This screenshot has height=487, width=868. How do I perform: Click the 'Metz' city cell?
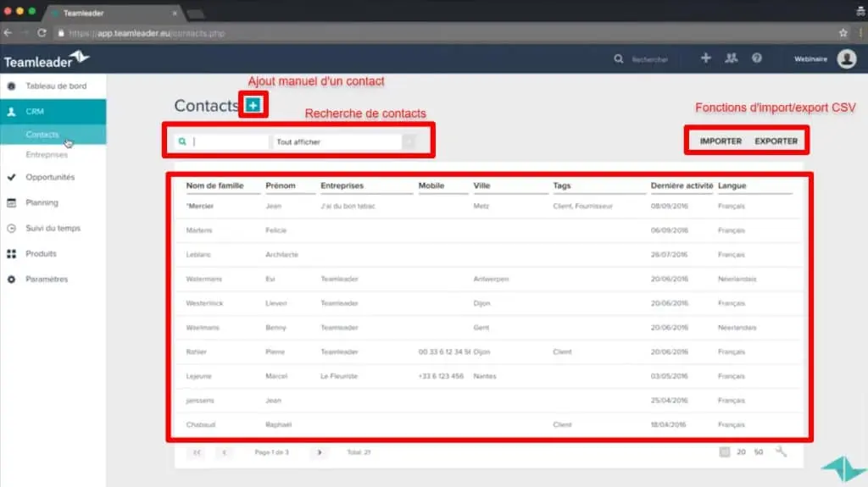pos(481,206)
